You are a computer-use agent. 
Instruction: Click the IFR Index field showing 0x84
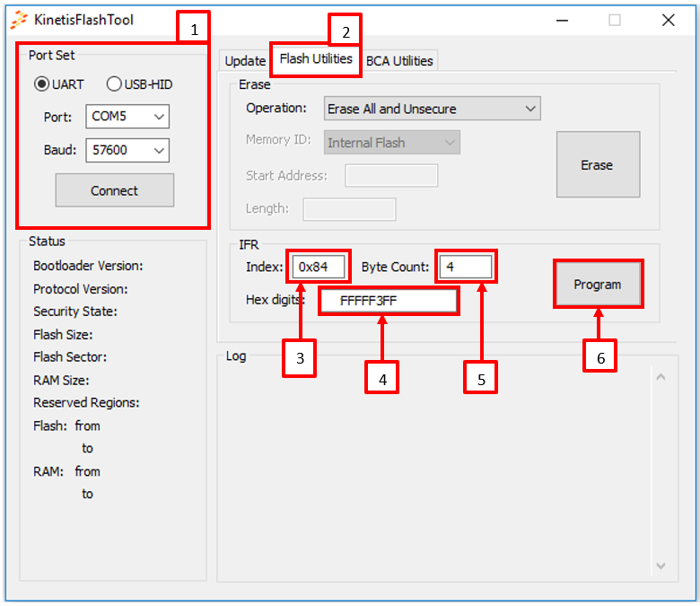[319, 267]
